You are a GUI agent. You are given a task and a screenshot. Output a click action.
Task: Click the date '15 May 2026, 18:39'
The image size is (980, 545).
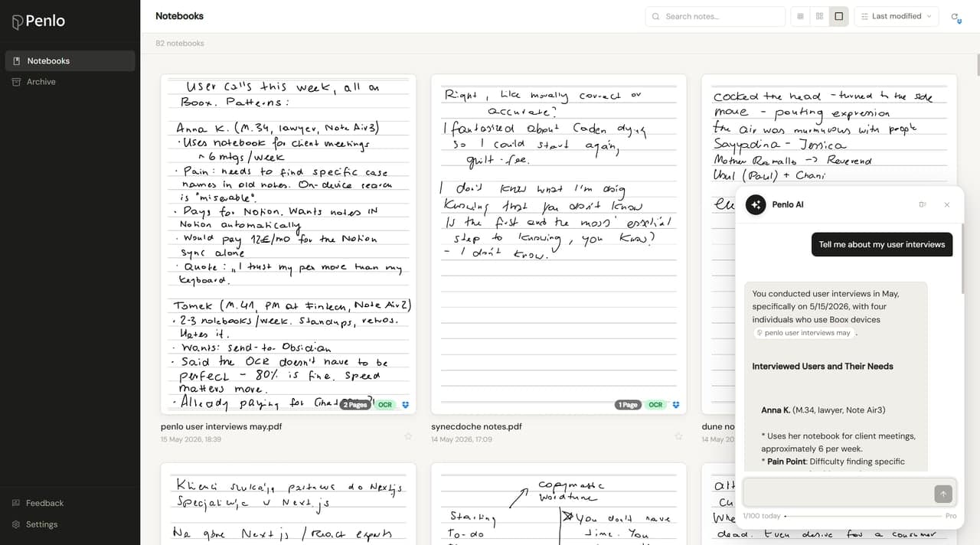[191, 439]
